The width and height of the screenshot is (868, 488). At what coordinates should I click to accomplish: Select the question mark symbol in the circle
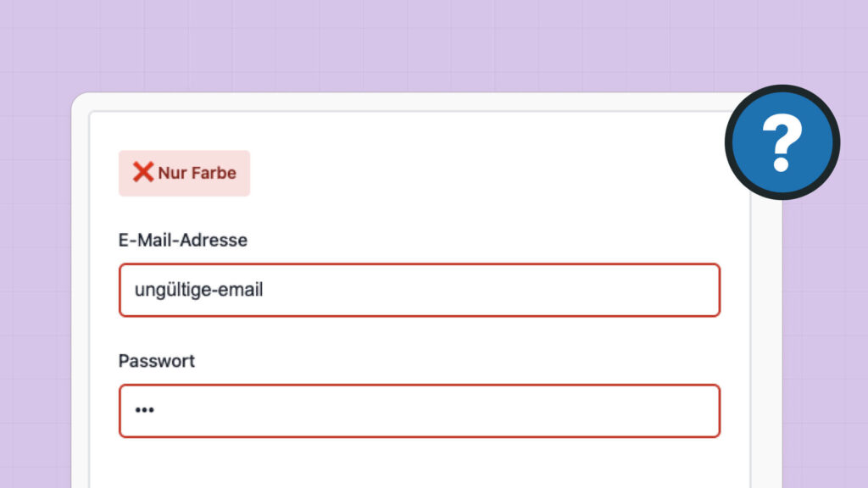[782, 142]
